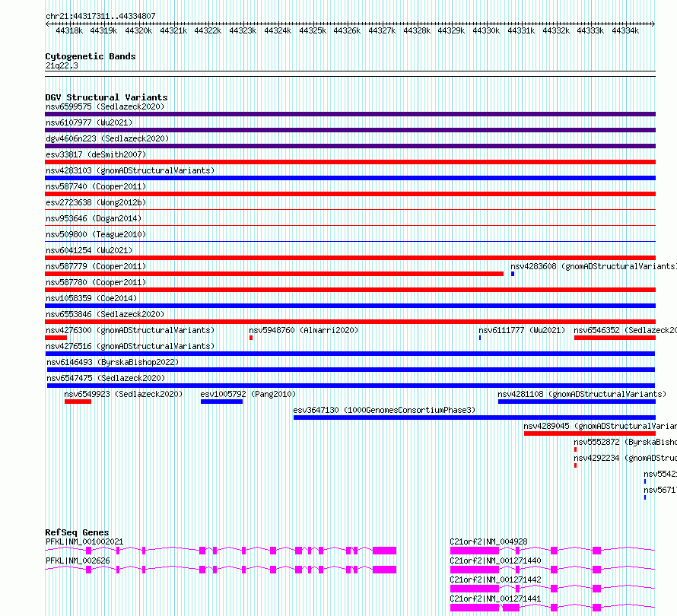
Task: Click the nsv6599575 Sedlazeck2020 purple bar
Action: (x=350, y=114)
